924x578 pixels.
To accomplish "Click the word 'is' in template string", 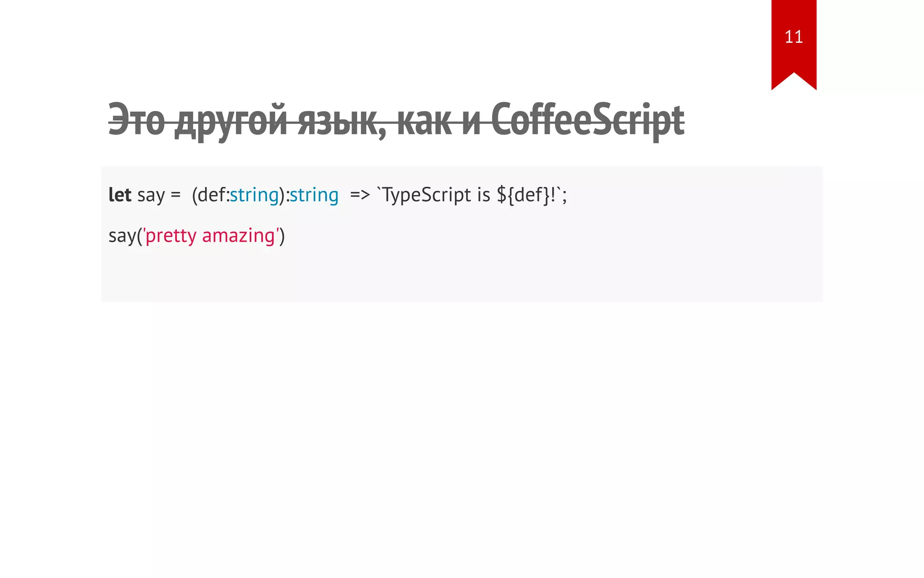I will tap(483, 195).
